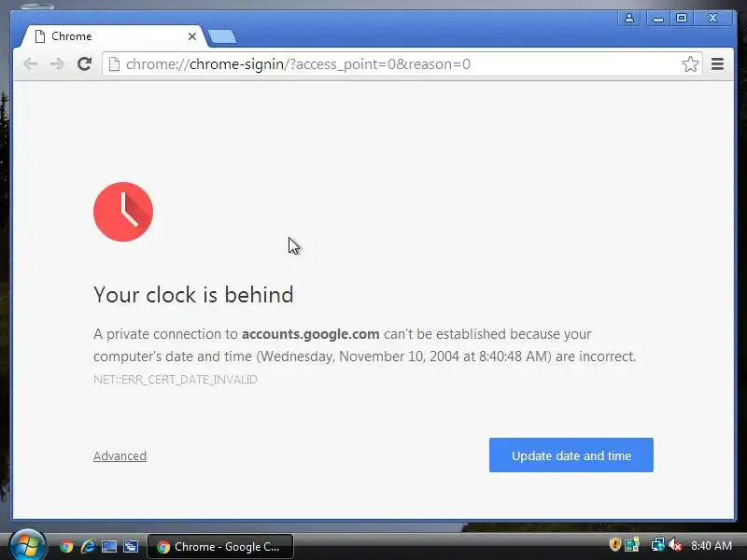Click the network tray icon
The width and height of the screenshot is (747, 560).
click(657, 544)
